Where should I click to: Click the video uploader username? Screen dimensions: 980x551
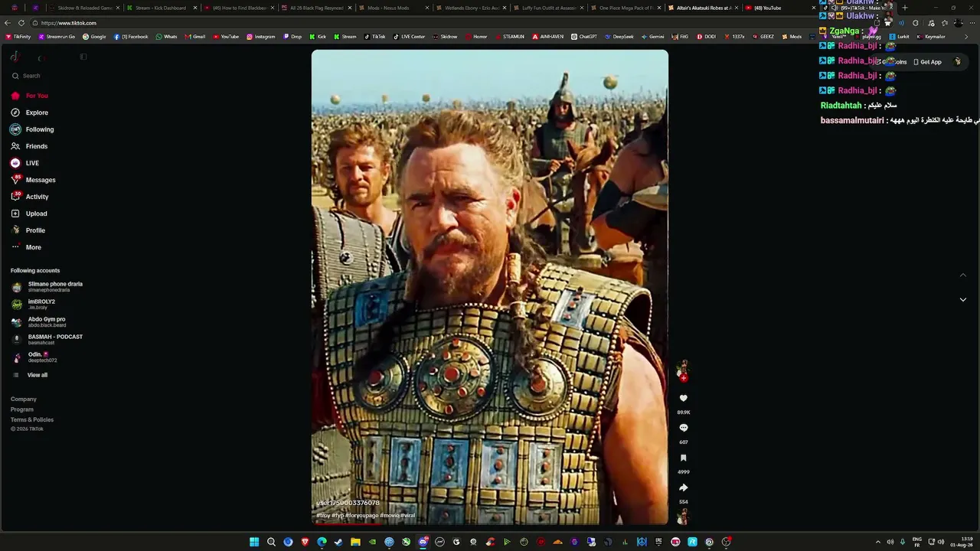[348, 503]
